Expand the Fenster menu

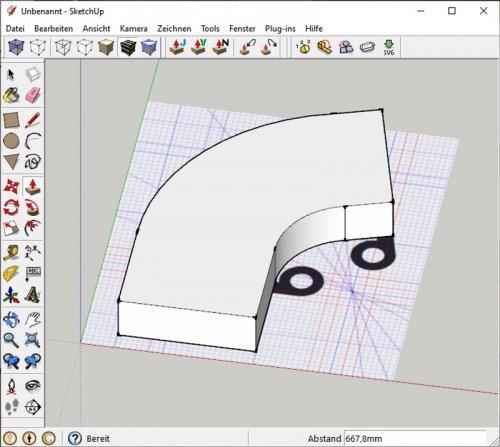pyautogui.click(x=242, y=29)
